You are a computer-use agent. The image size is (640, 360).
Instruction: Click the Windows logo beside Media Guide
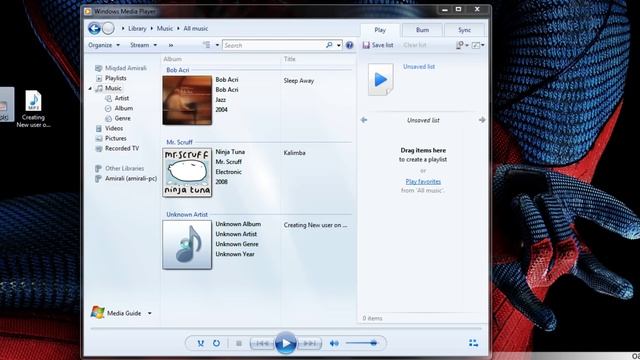tap(98, 313)
